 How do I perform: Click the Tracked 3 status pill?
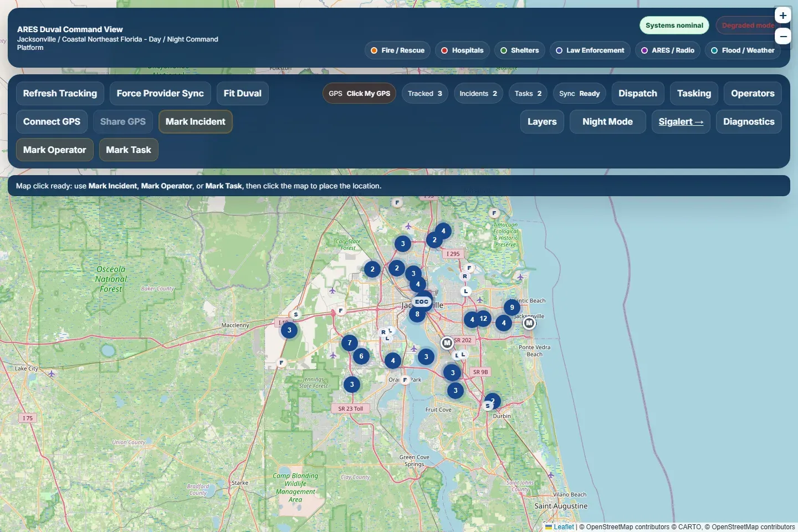(425, 94)
